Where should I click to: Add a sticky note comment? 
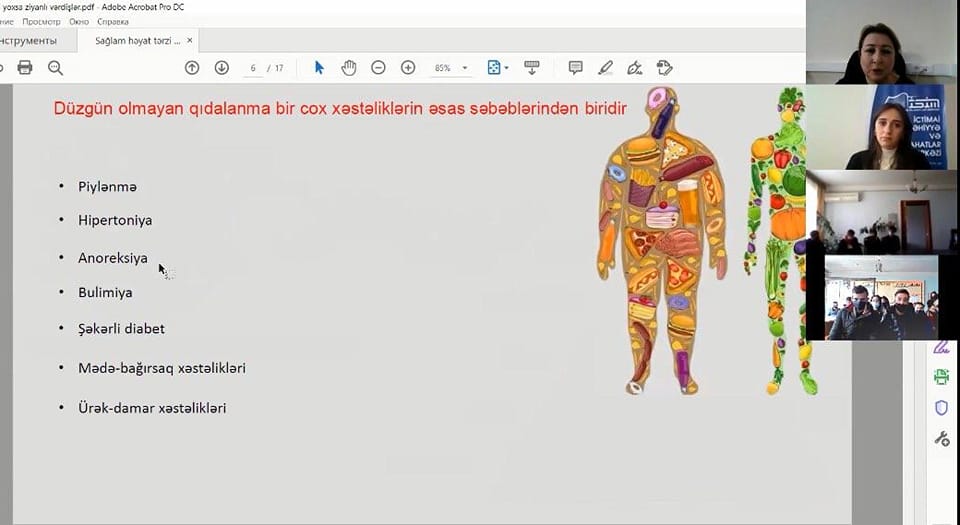pos(576,67)
